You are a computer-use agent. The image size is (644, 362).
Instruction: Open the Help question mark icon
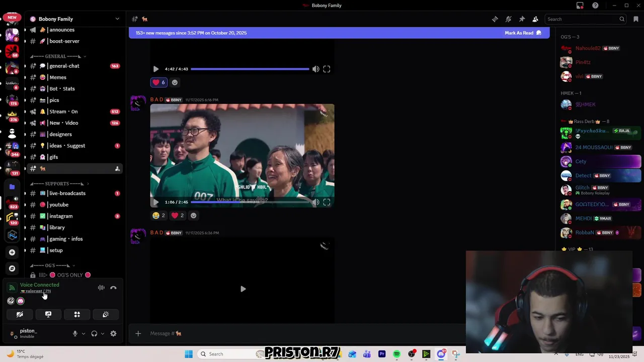[596, 6]
